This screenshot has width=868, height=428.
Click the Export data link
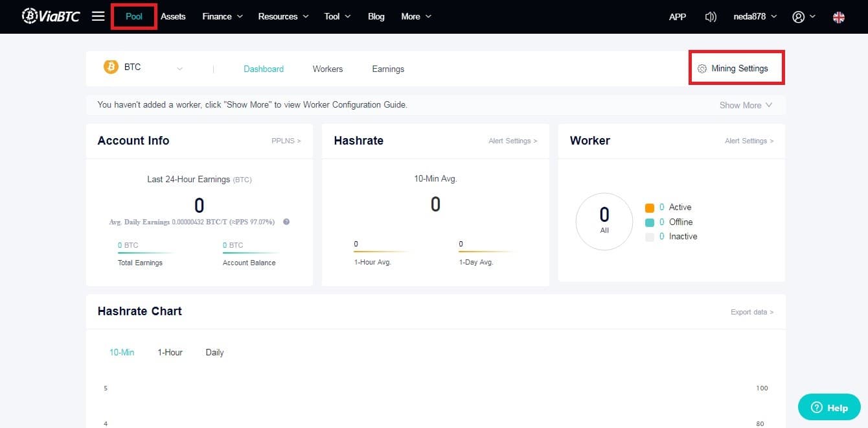[x=752, y=312]
